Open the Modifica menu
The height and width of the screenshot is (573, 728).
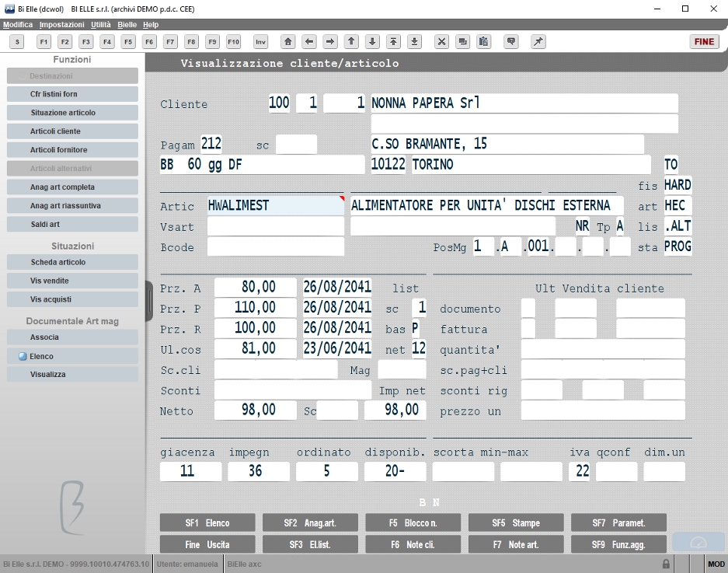click(18, 25)
